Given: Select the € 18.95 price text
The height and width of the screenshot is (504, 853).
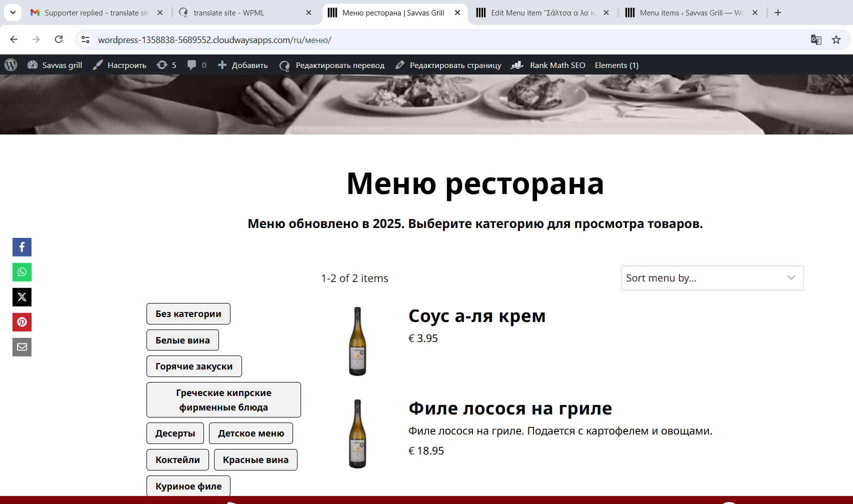Looking at the screenshot, I should (x=426, y=451).
